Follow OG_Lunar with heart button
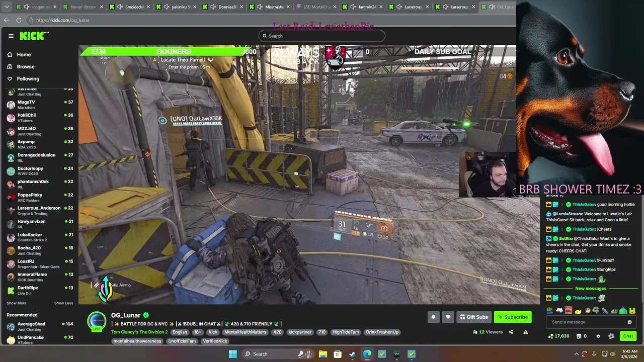Image resolution: width=644 pixels, height=362 pixels. (x=448, y=317)
